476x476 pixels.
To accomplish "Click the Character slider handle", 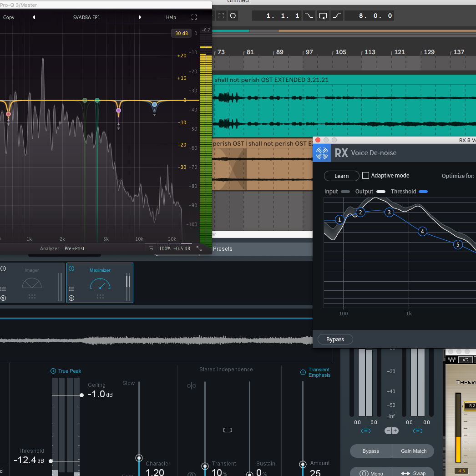I will click(x=139, y=458).
